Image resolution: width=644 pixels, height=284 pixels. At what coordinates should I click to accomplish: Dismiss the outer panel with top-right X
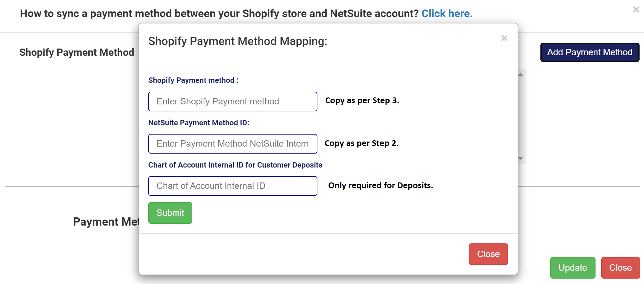tap(636, 10)
